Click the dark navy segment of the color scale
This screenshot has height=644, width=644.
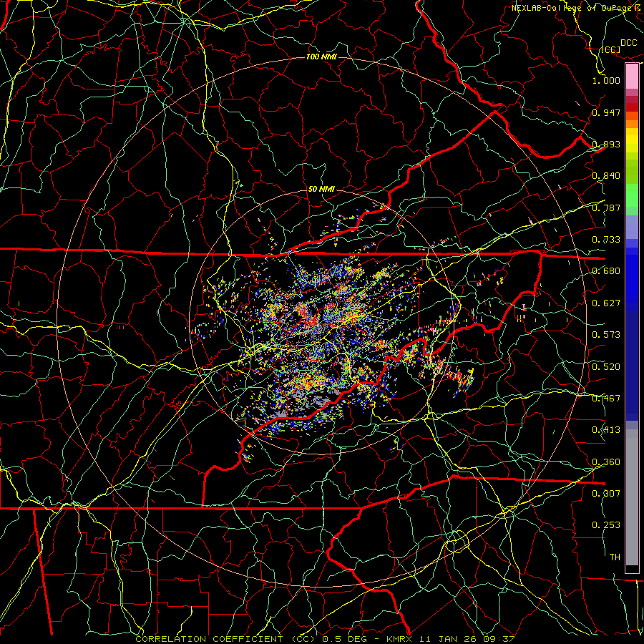pyautogui.click(x=632, y=366)
